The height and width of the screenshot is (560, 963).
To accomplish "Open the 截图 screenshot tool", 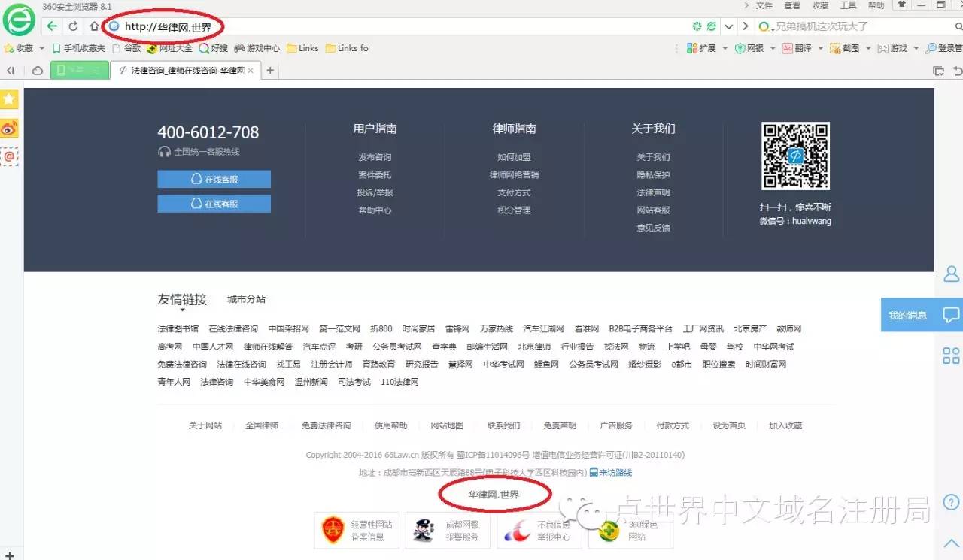I will point(844,48).
